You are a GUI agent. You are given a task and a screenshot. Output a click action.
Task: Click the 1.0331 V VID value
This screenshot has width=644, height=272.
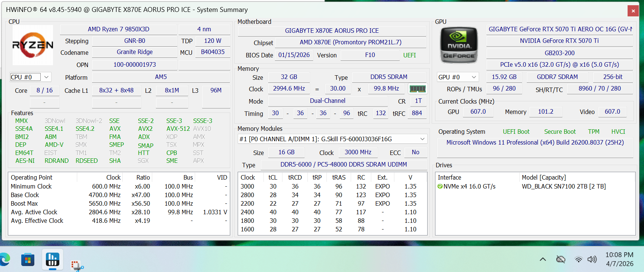(215, 212)
